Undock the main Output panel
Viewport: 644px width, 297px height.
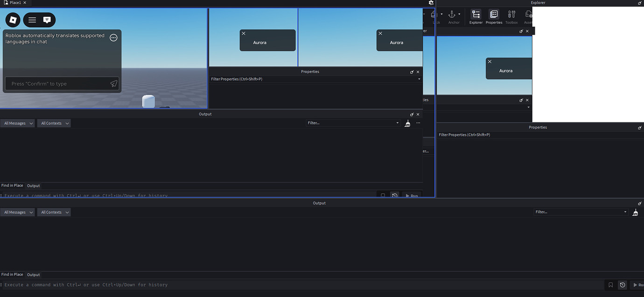[x=640, y=203]
